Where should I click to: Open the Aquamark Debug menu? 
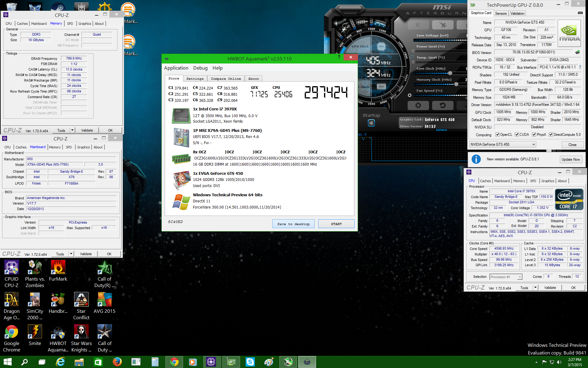point(200,68)
